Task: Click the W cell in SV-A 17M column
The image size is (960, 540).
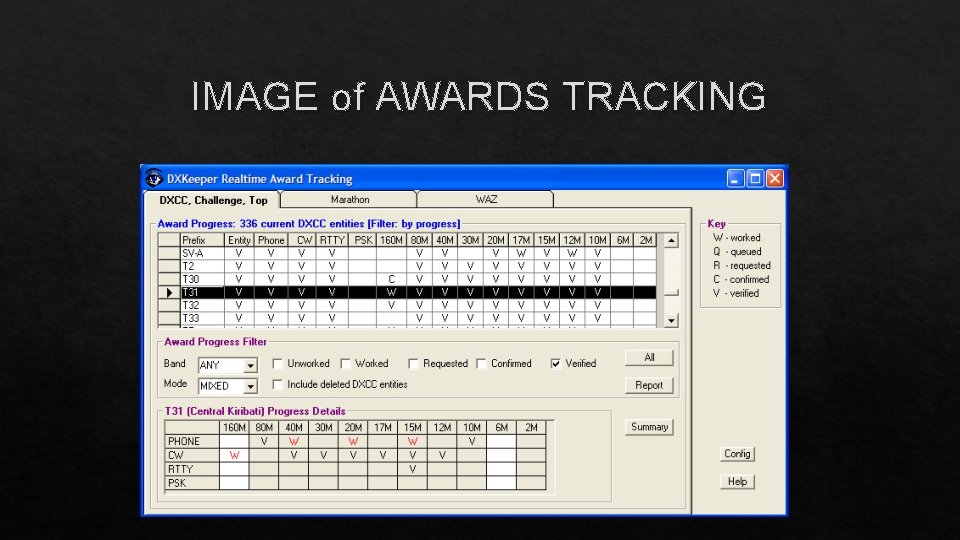Action: [521, 253]
